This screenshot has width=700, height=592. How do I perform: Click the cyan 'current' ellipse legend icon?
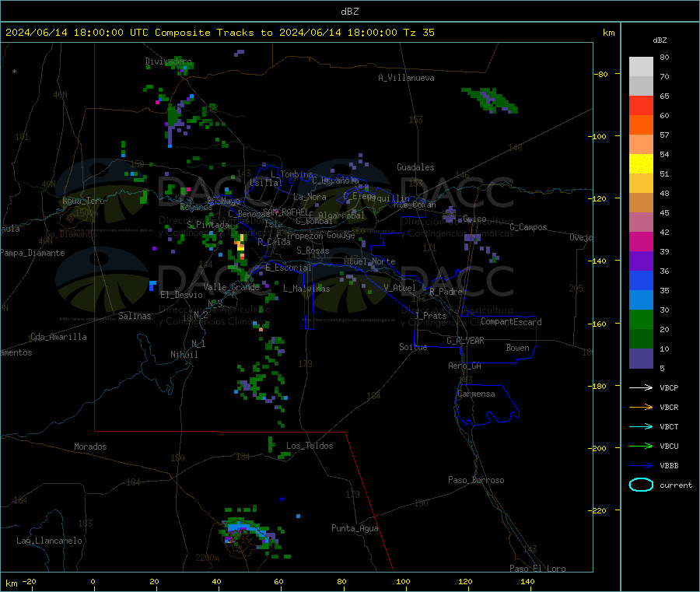(641, 485)
